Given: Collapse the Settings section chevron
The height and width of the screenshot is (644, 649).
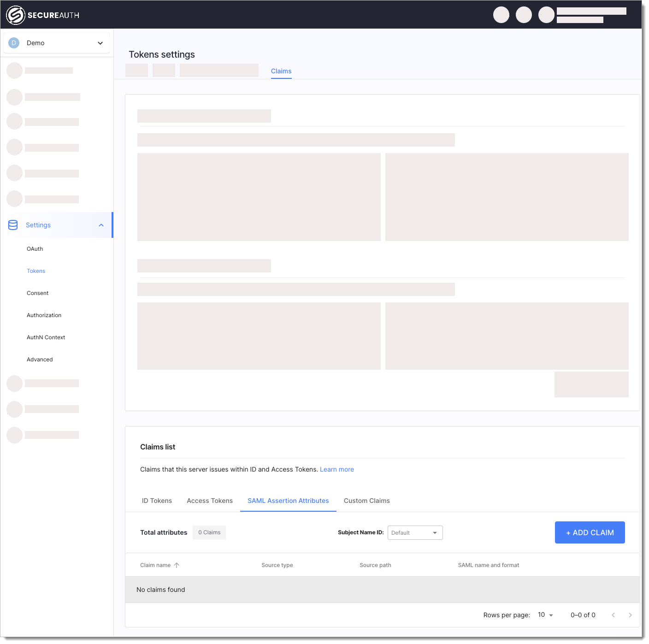Looking at the screenshot, I should (x=101, y=225).
